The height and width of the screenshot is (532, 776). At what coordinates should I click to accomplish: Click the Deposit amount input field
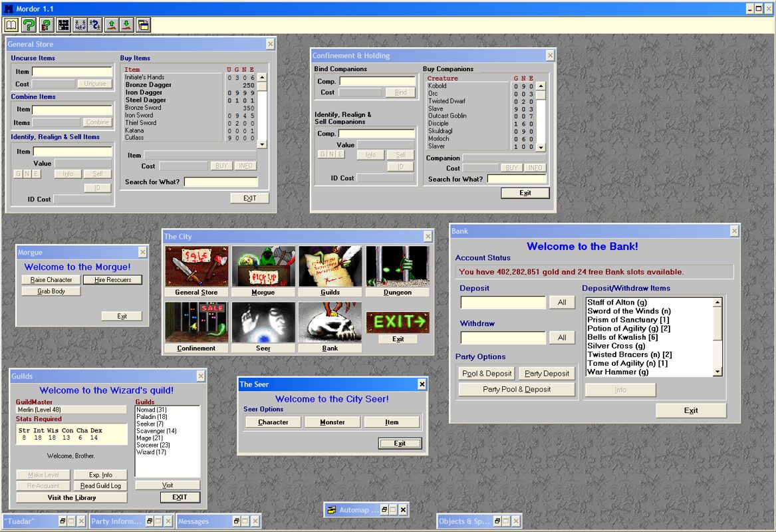point(503,303)
